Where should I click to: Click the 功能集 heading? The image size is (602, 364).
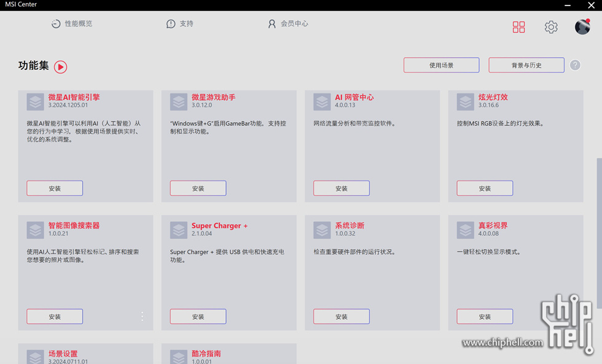pyautogui.click(x=33, y=66)
